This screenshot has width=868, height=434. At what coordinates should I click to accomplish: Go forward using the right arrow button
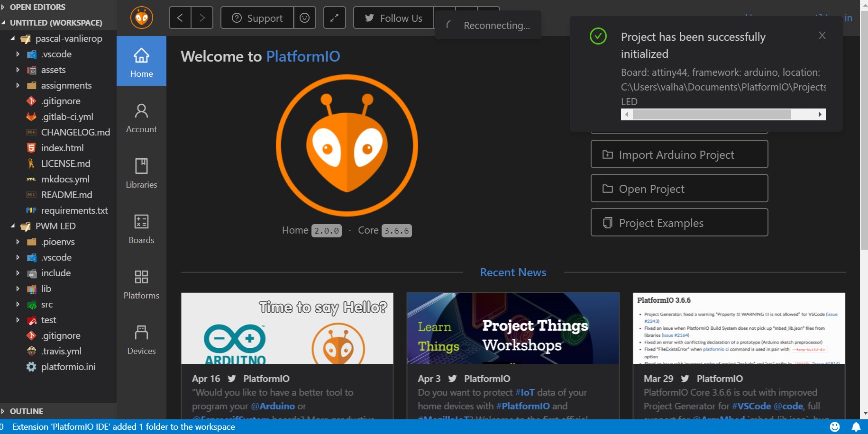click(202, 18)
